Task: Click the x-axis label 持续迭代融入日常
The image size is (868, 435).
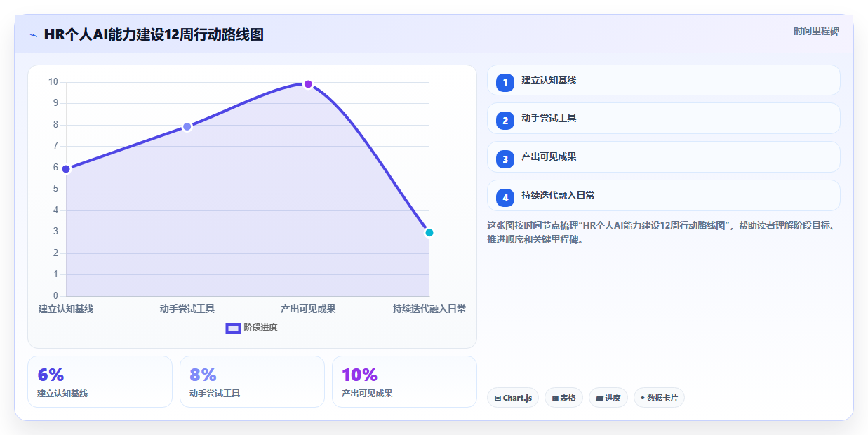Action: (x=429, y=309)
